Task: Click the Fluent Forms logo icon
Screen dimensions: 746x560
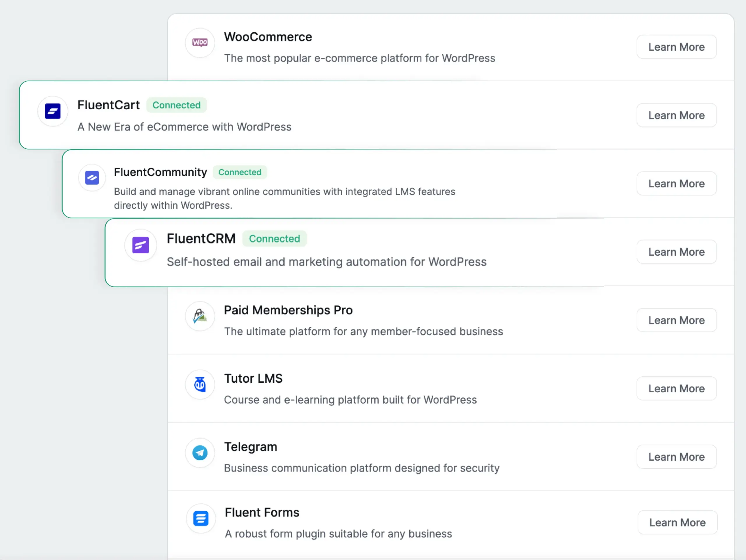Action: tap(201, 519)
